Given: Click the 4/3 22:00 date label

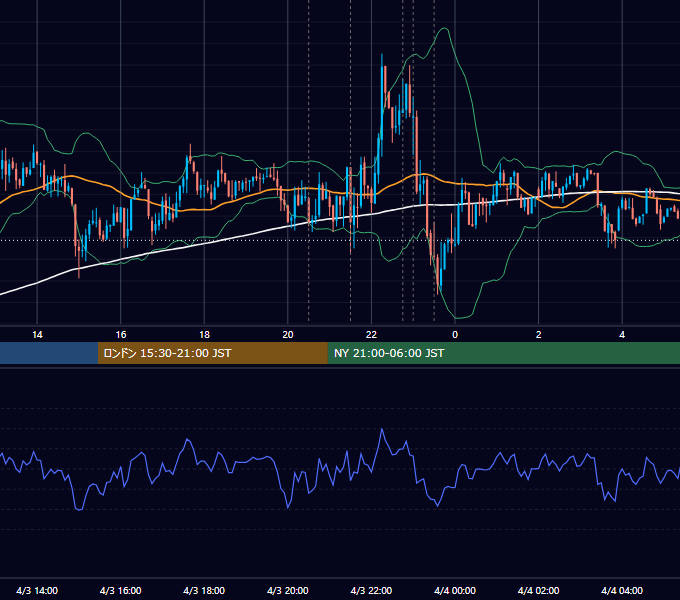Looking at the screenshot, I should click(371, 590).
